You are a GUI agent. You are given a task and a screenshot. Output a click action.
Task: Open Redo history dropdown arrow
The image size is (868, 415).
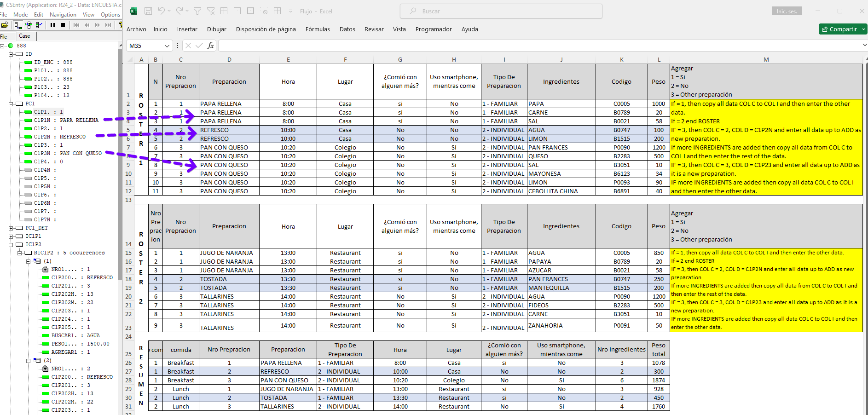[187, 11]
